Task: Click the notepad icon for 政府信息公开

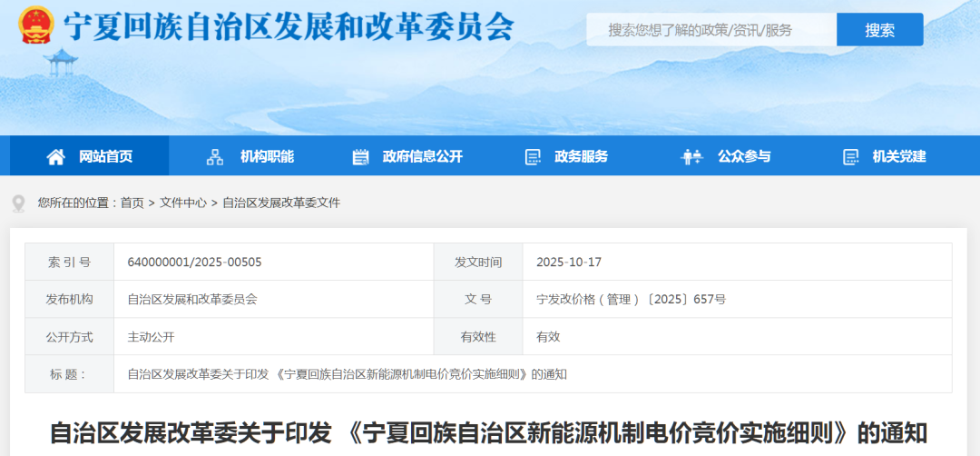Action: pos(360,157)
